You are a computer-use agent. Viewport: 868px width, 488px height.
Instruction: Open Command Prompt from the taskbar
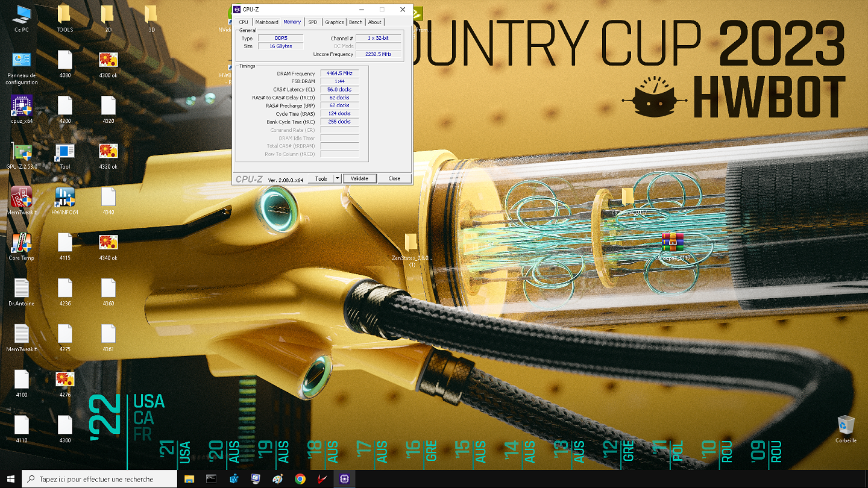click(x=211, y=479)
